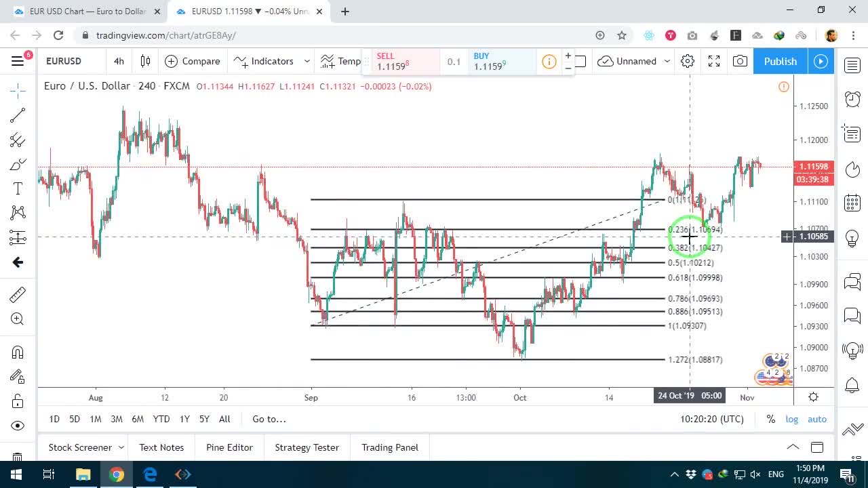Image resolution: width=868 pixels, height=488 pixels.
Task: Click the Publish button
Action: pos(781,61)
